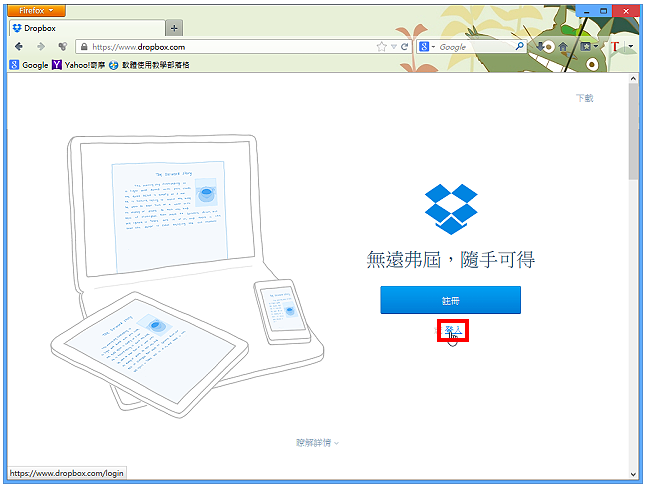Click the magnifier search icon
Screen dimensions: 648x484
(x=520, y=46)
